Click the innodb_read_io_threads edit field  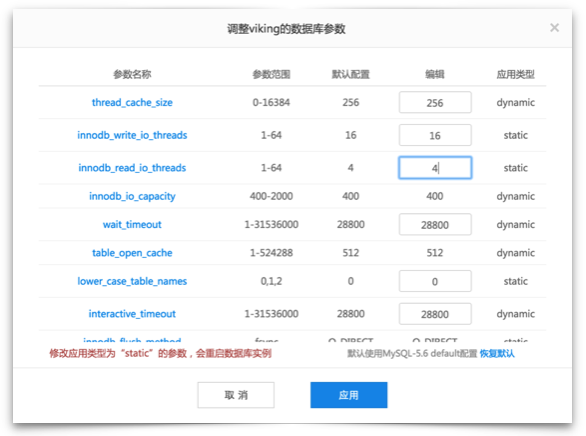[x=435, y=168]
